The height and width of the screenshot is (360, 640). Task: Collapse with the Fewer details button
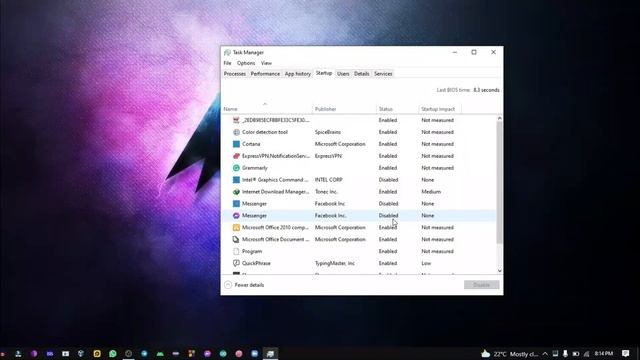pyautogui.click(x=244, y=285)
